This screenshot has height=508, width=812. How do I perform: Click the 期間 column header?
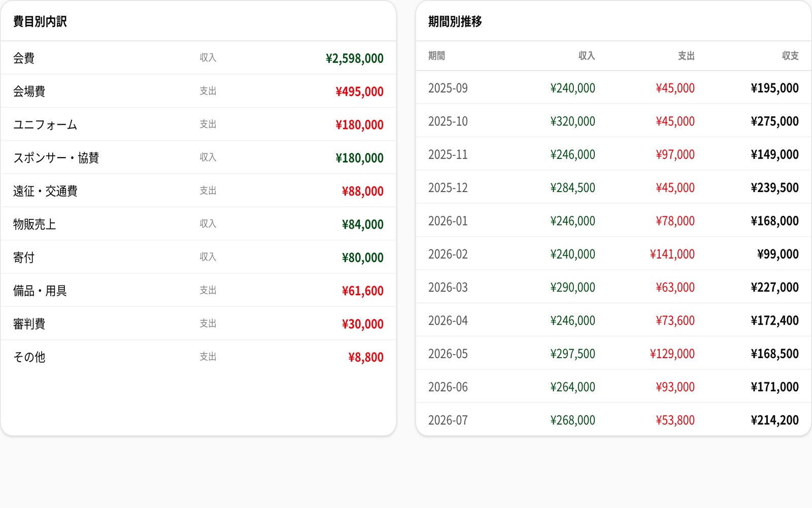click(x=436, y=56)
